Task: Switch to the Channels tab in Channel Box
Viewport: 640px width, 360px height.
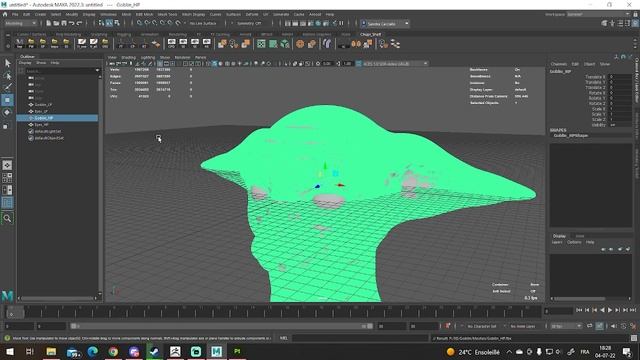Action: coord(559,64)
